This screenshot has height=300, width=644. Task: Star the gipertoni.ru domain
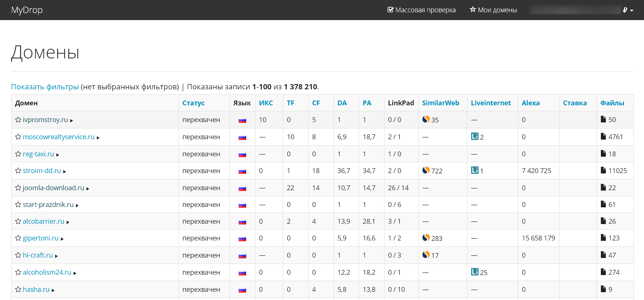point(18,238)
